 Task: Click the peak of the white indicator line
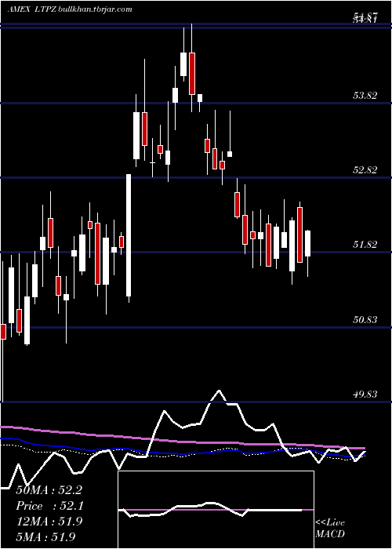(219, 391)
